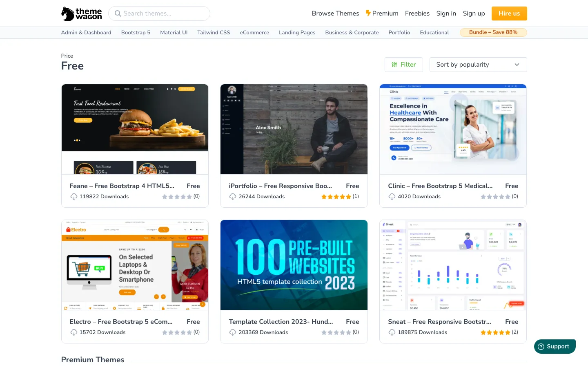Click the Support question mark icon
This screenshot has height=368, width=588.
pyautogui.click(x=541, y=346)
